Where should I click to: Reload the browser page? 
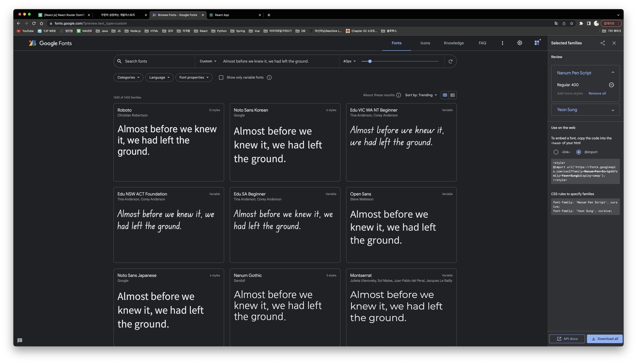[x=34, y=23]
